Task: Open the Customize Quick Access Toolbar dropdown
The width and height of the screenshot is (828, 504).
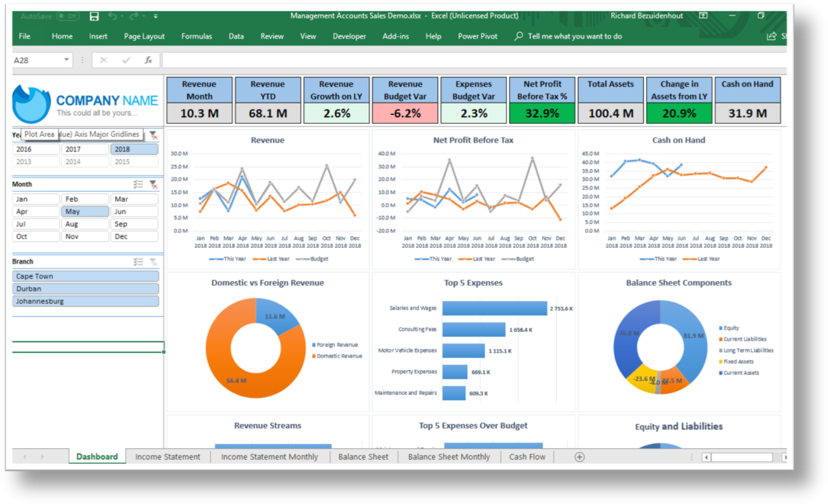Action: 156,16
